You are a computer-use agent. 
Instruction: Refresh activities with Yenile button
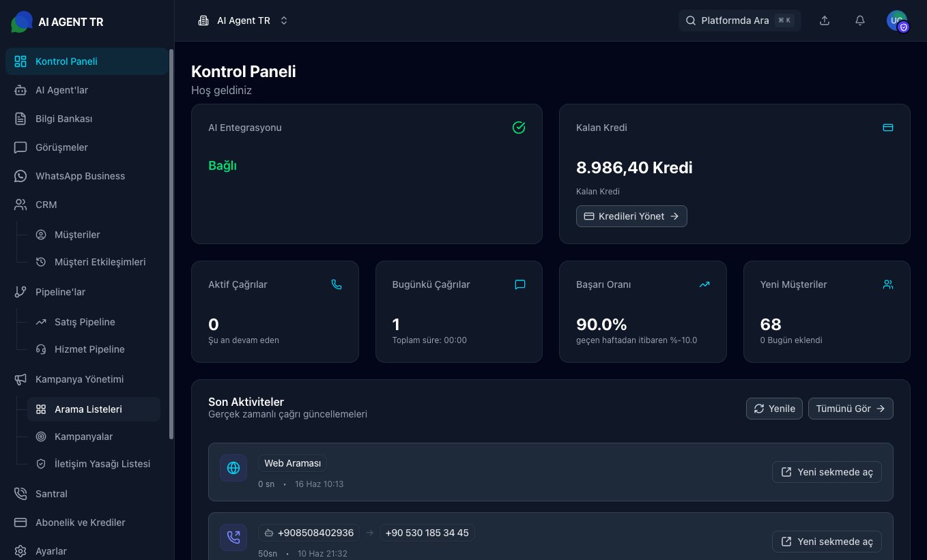774,409
